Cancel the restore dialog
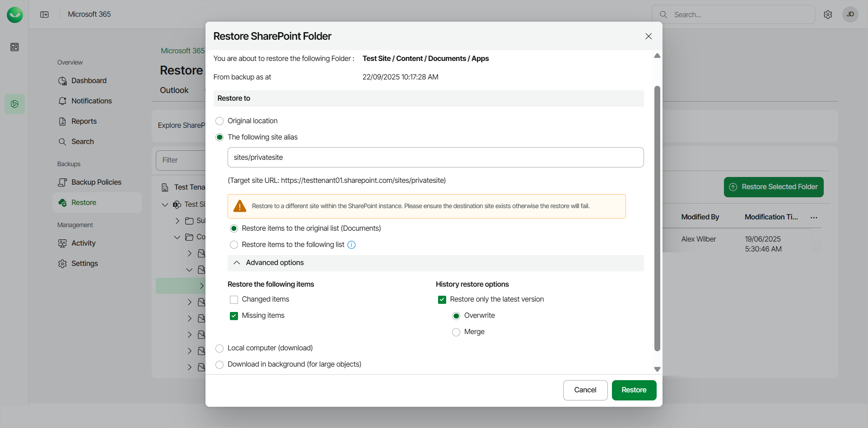 [x=585, y=390]
